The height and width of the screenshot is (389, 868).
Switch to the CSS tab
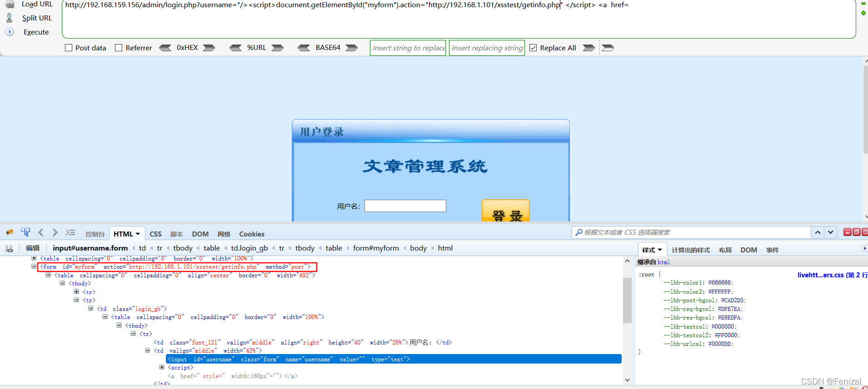[155, 234]
